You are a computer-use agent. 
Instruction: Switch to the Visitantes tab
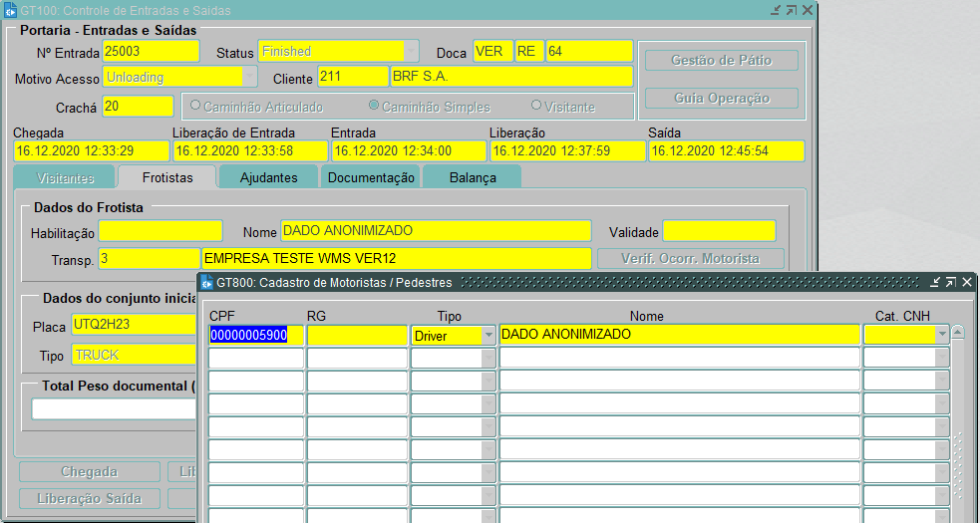(x=65, y=177)
